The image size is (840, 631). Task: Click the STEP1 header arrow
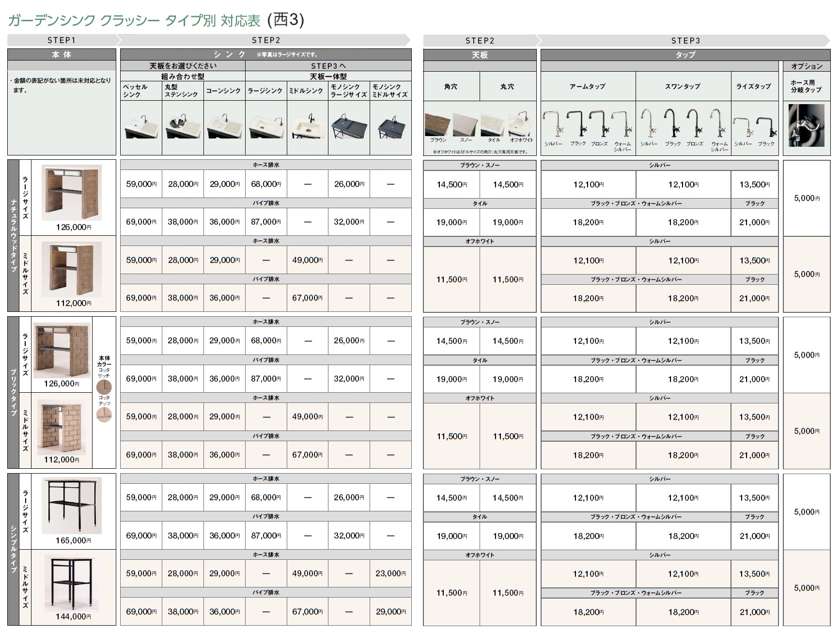(62, 40)
